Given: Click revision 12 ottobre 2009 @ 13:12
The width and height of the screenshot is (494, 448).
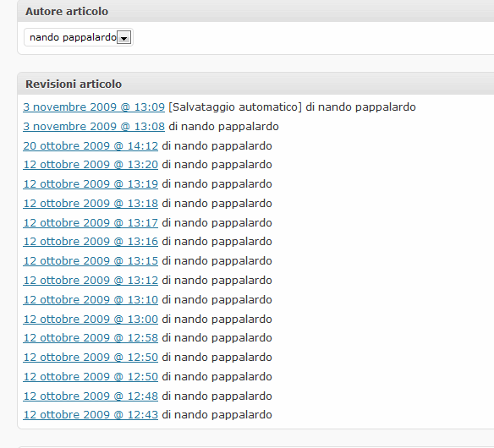Looking at the screenshot, I should click(91, 281).
